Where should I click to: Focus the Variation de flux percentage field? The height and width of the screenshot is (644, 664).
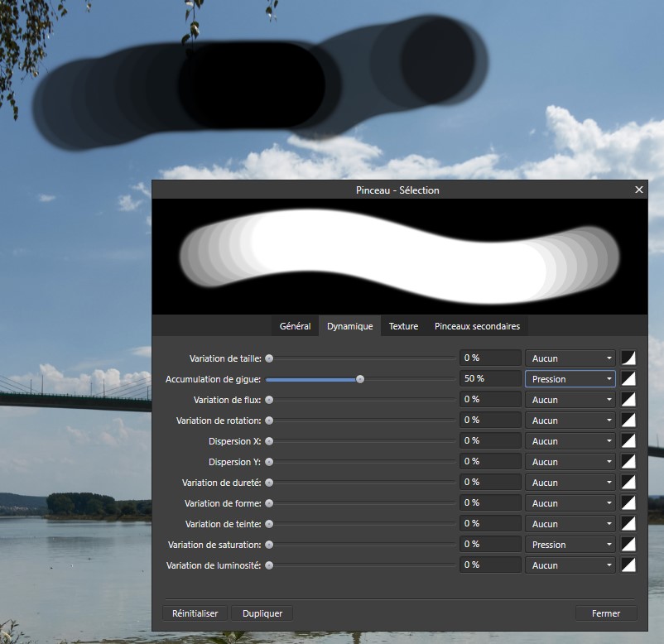490,399
